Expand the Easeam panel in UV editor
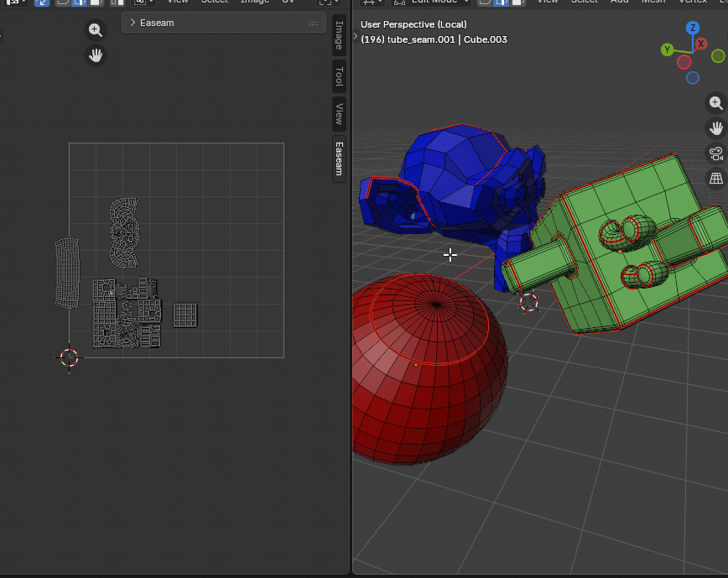728x578 pixels. 133,23
